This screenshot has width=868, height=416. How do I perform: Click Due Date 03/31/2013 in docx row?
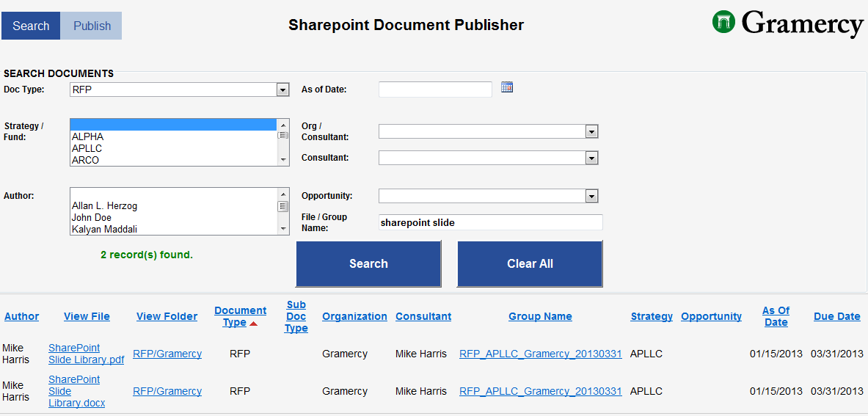837,391
